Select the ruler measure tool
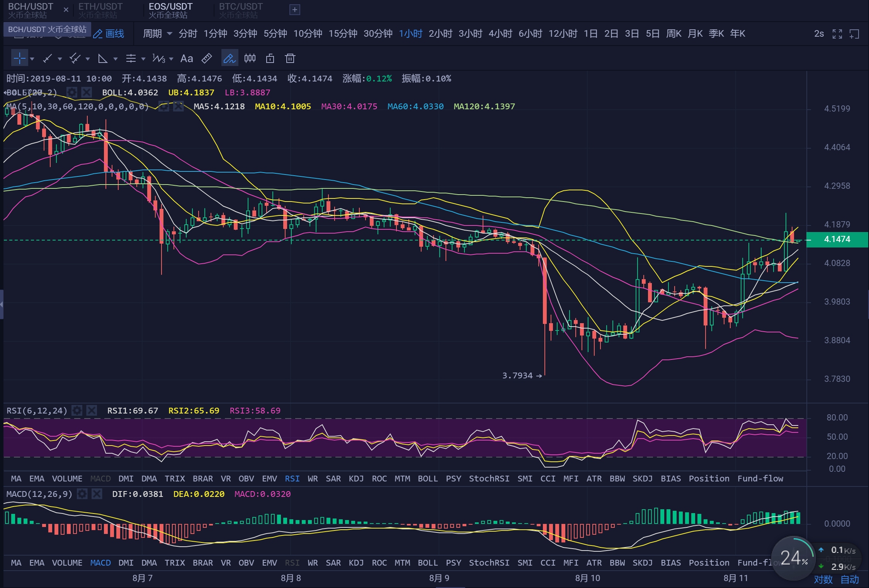The image size is (869, 588). point(207,58)
